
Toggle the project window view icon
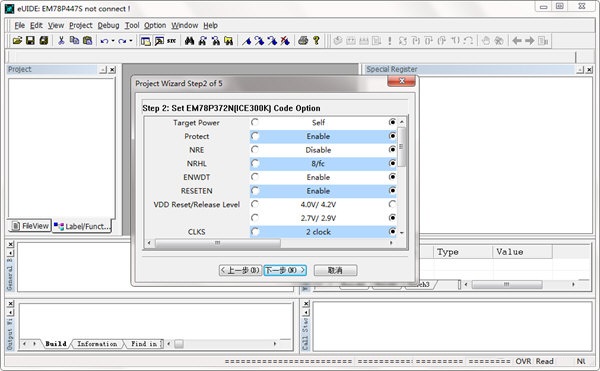pyautogui.click(x=145, y=41)
